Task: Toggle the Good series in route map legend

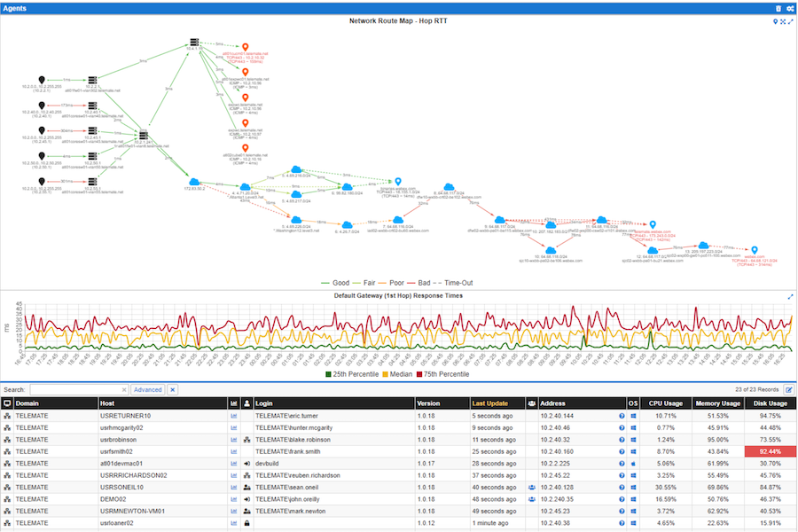Action: pyautogui.click(x=335, y=283)
